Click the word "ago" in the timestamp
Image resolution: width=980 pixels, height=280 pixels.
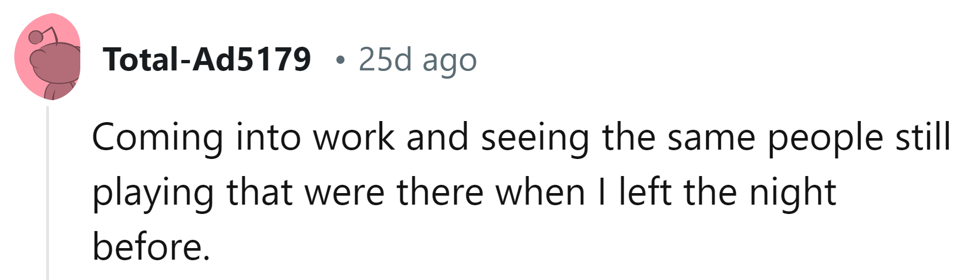(x=449, y=59)
